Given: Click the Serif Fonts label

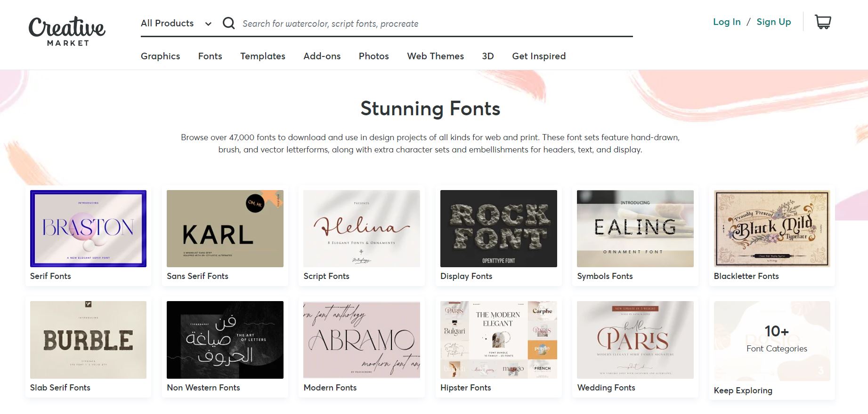Looking at the screenshot, I should tap(50, 276).
